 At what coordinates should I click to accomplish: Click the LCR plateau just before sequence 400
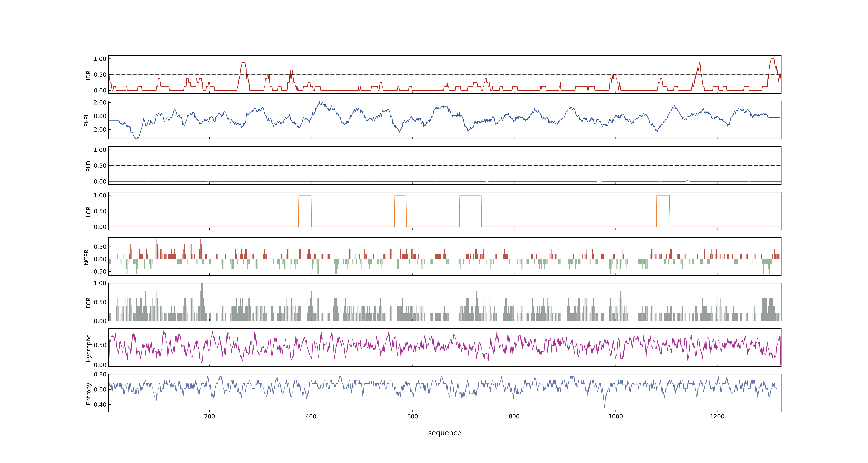[305, 195]
